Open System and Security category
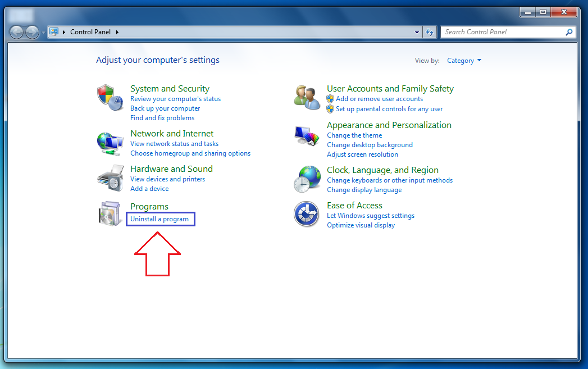The width and height of the screenshot is (588, 369). 170,89
